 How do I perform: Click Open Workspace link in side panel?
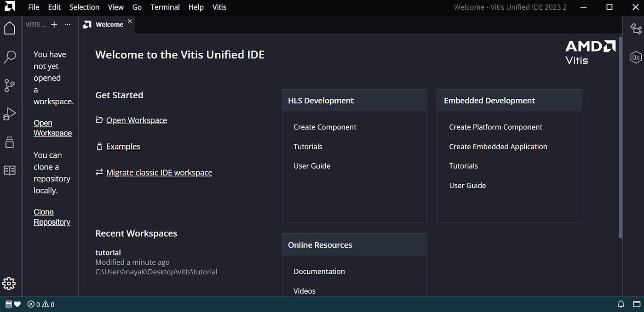coord(52,128)
